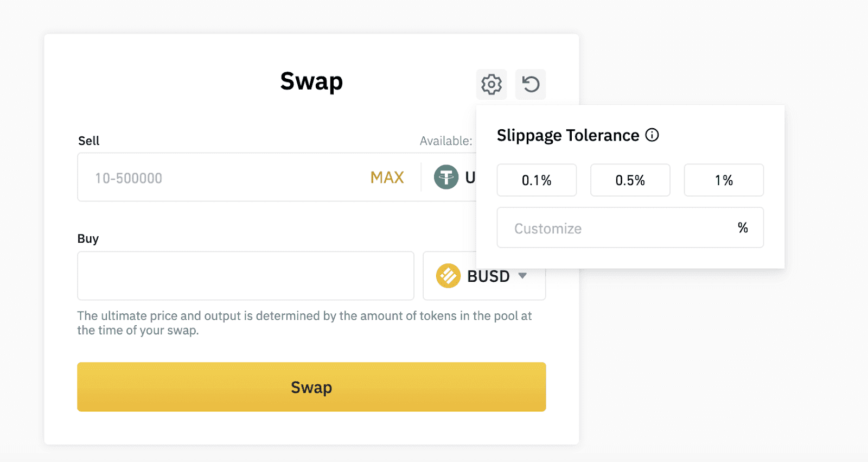Click the swap history refresh icon
This screenshot has height=462, width=868.
(x=531, y=84)
